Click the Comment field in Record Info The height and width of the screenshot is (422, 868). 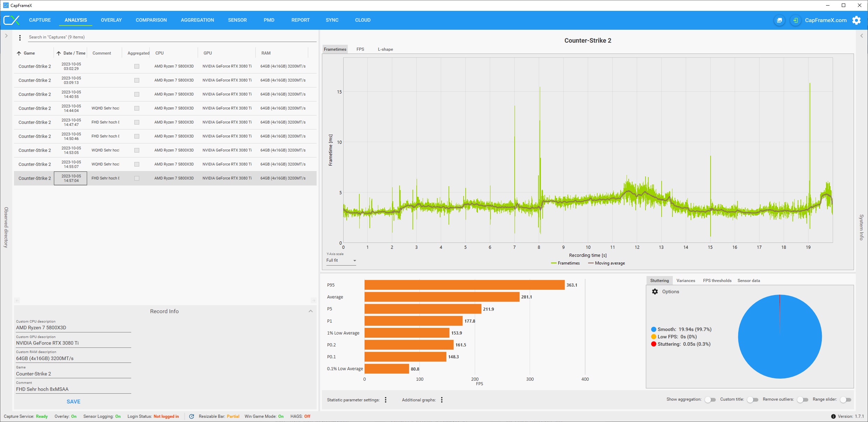73,389
